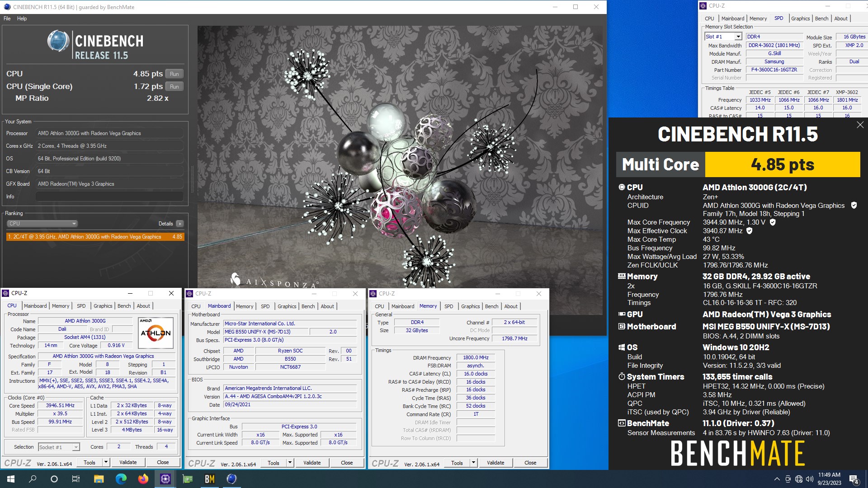Switch to Graphics tab in CPU window
The image size is (868, 488).
103,306
